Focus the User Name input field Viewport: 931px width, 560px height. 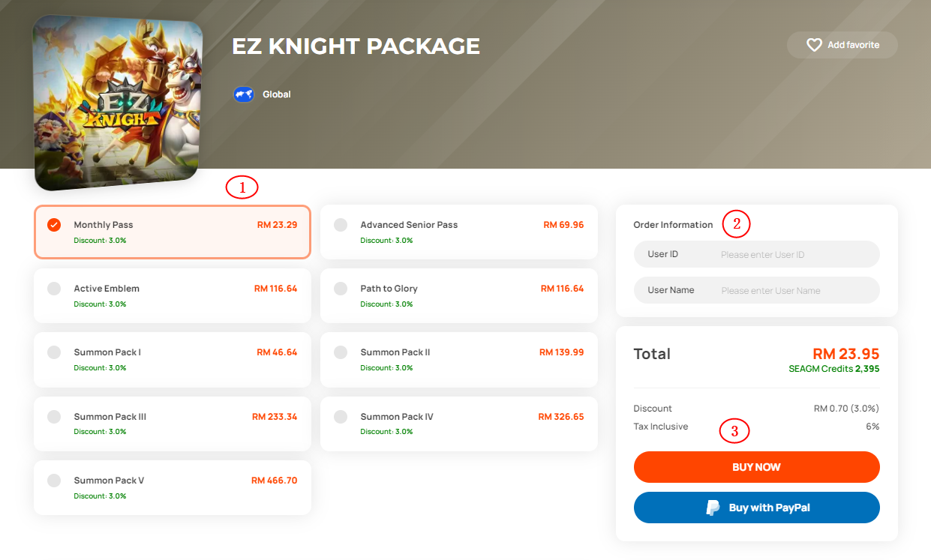(x=756, y=290)
